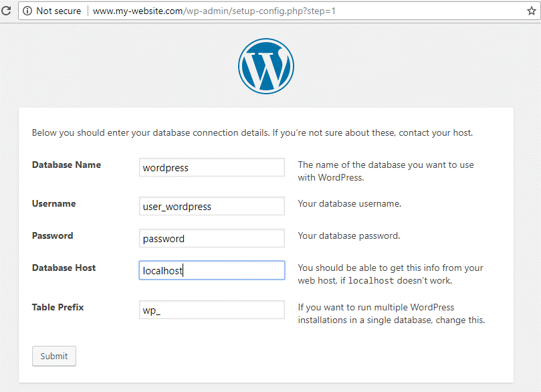
Task: Select the Username text field
Action: pyautogui.click(x=212, y=207)
